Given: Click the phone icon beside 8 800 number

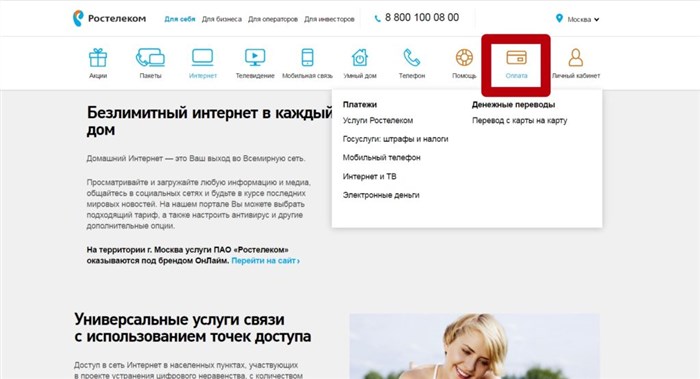Looking at the screenshot, I should tap(378, 19).
